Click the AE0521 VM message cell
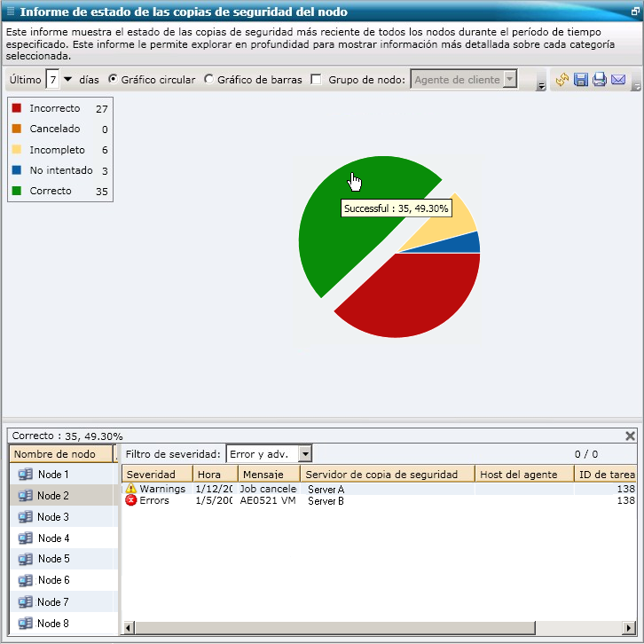Viewport: 644px width, 644px height. [268, 500]
